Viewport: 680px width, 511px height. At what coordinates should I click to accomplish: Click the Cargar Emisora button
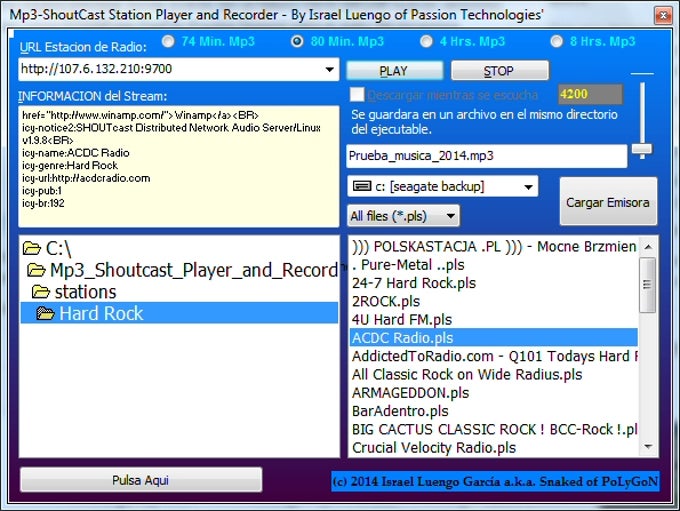point(608,201)
